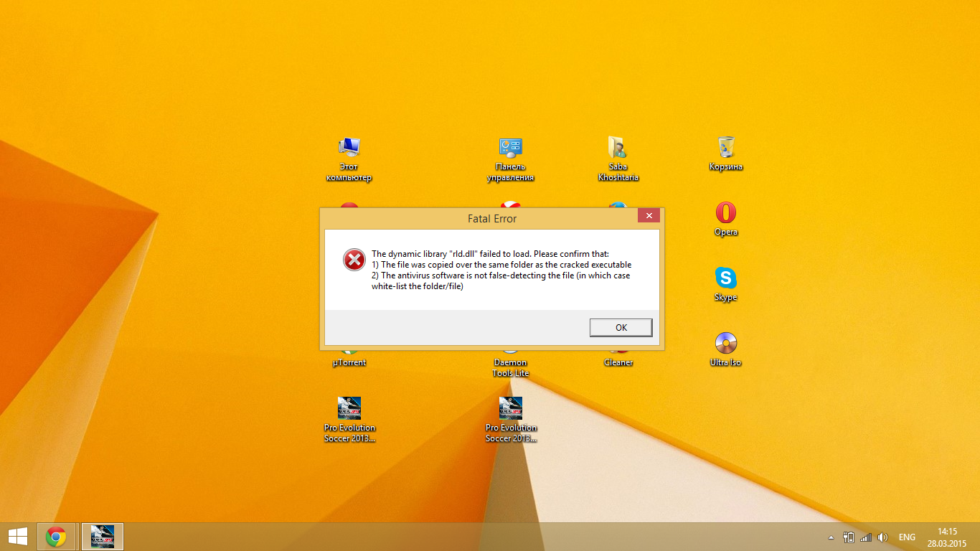The image size is (980, 551).
Task: Show hidden system tray icons
Action: pyautogui.click(x=831, y=537)
